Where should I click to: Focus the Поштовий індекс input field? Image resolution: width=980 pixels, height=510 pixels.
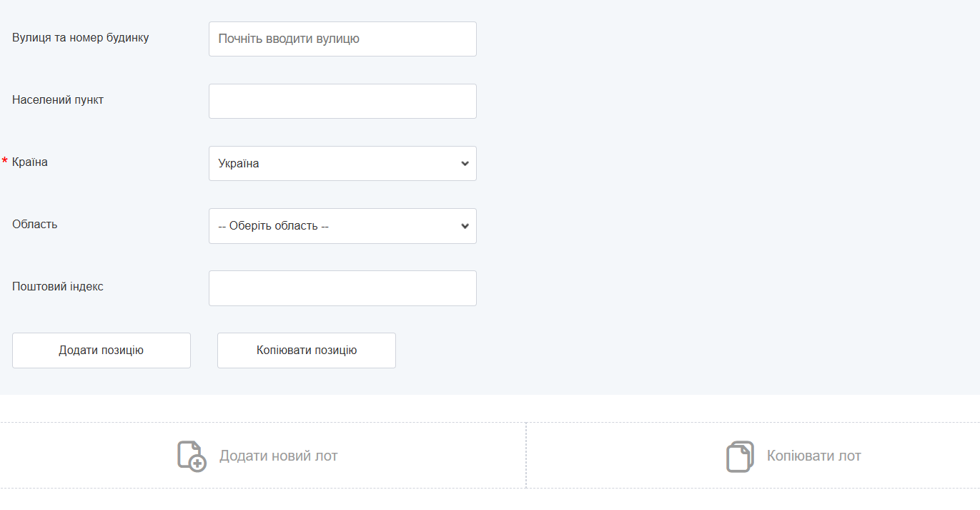tap(342, 288)
